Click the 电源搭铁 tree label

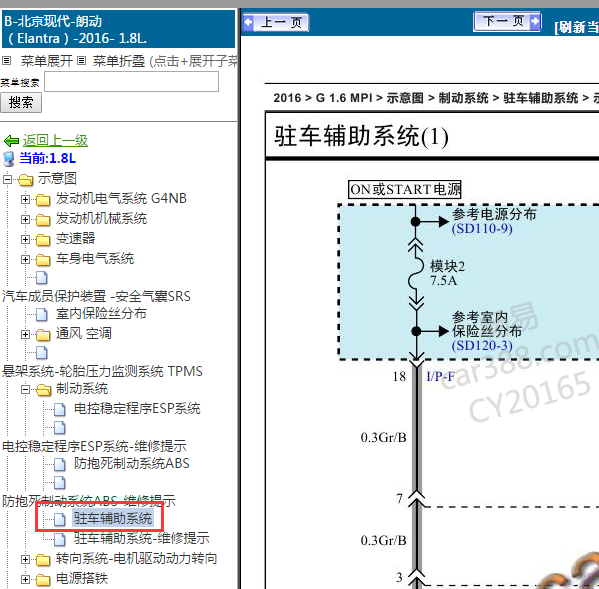click(x=82, y=578)
